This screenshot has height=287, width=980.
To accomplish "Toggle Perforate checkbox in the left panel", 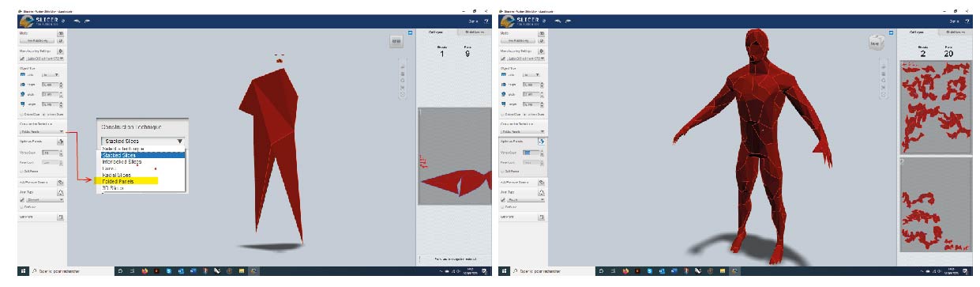I will pyautogui.click(x=21, y=207).
